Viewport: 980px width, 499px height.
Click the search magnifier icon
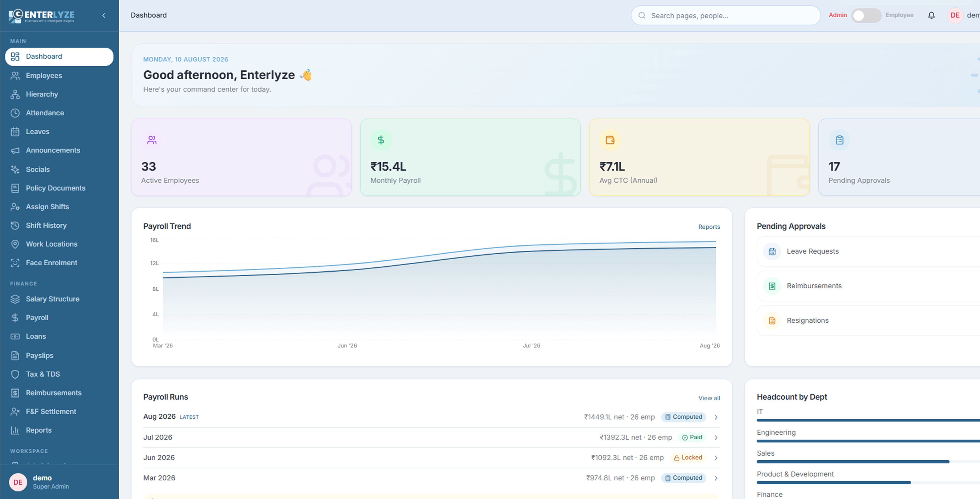click(x=642, y=16)
